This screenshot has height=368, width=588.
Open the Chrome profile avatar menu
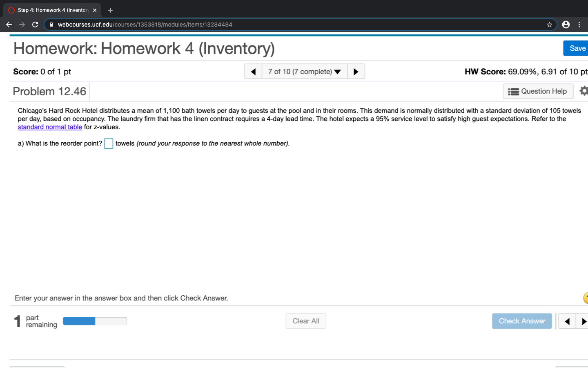566,25
